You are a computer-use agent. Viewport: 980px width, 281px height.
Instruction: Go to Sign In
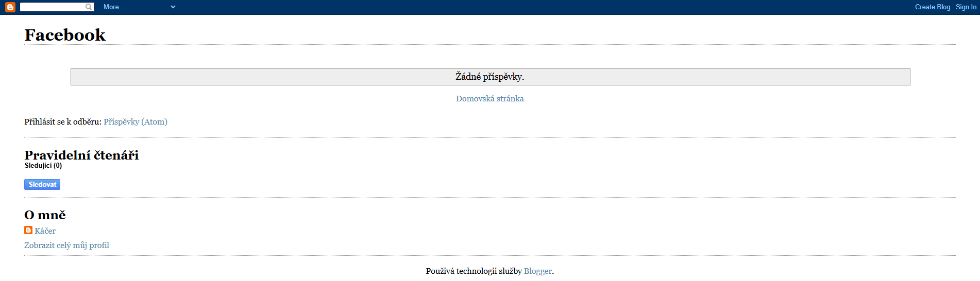pos(966,7)
